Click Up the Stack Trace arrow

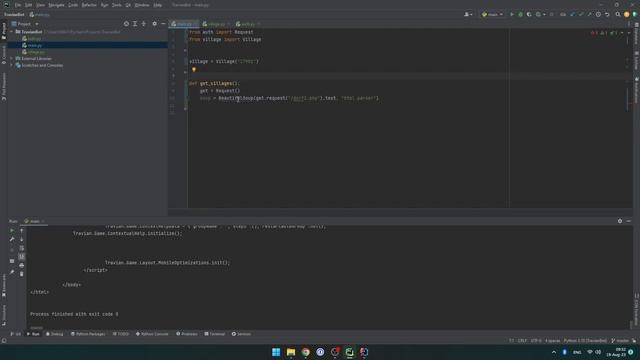22,231
